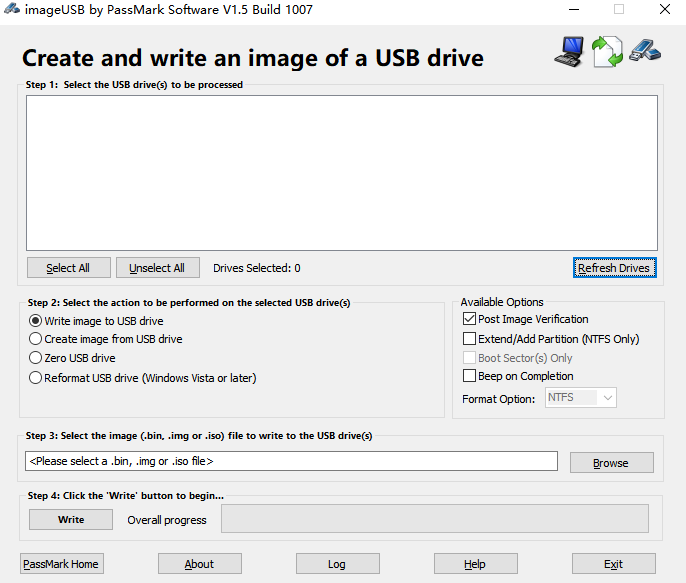Choose the Zero USB drive option
Image resolution: width=686 pixels, height=583 pixels.
point(36,358)
